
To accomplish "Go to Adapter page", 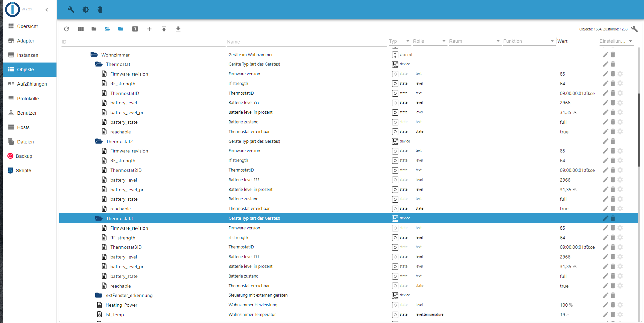I will (29, 41).
